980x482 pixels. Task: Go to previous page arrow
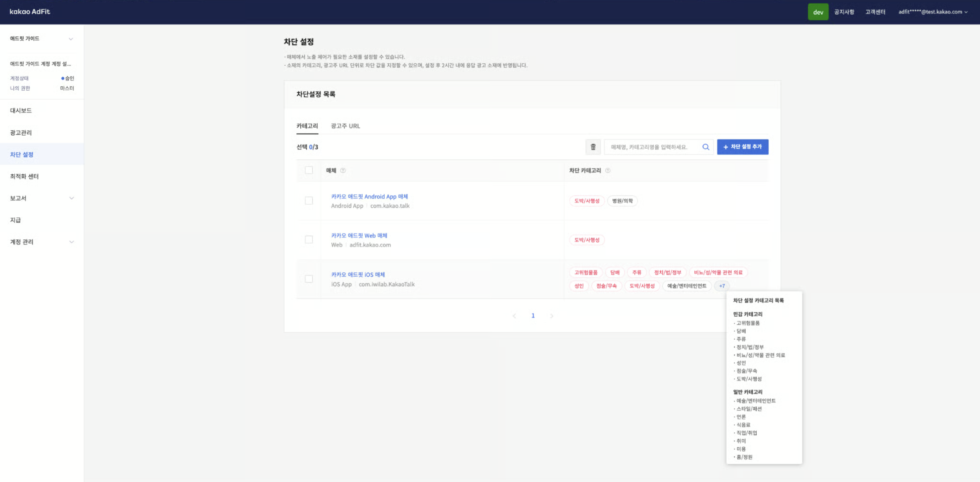point(514,316)
